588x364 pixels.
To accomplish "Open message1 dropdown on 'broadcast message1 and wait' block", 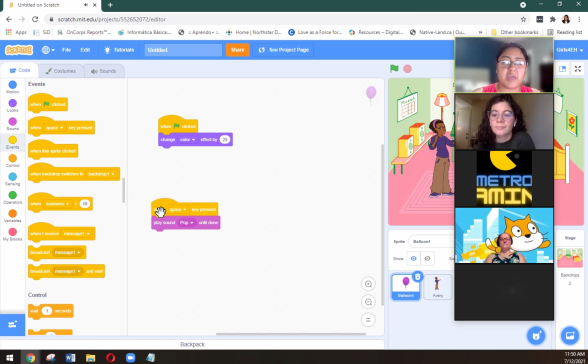I will click(x=68, y=271).
